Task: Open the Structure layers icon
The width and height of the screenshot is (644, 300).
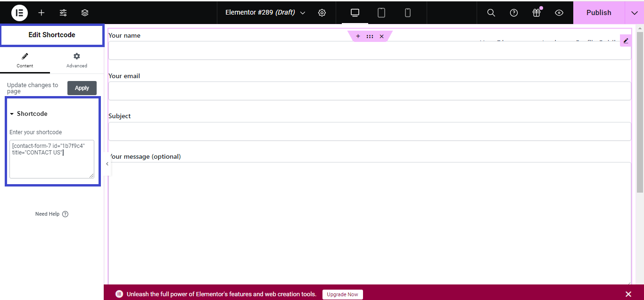Action: 85,13
